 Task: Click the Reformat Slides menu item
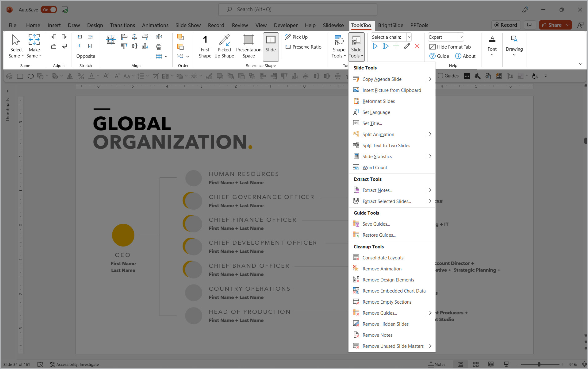pos(378,101)
